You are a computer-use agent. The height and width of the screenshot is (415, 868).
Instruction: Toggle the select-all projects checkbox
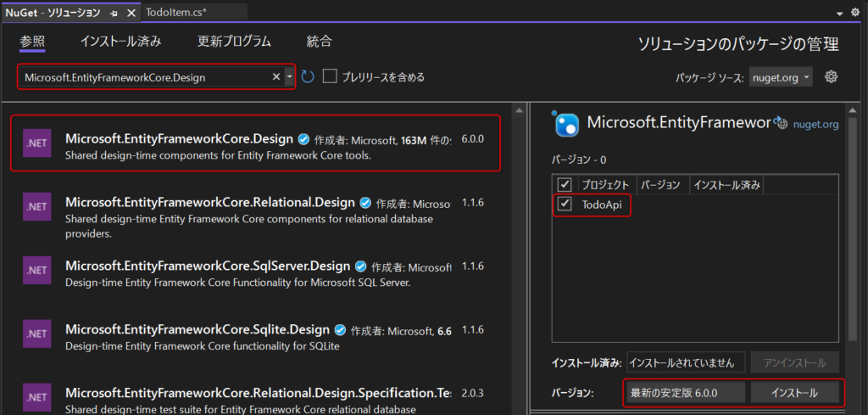pos(565,184)
